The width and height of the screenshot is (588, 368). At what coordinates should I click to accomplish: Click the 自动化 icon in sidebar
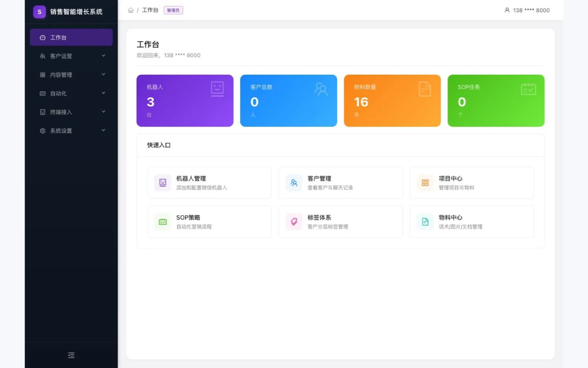(43, 93)
